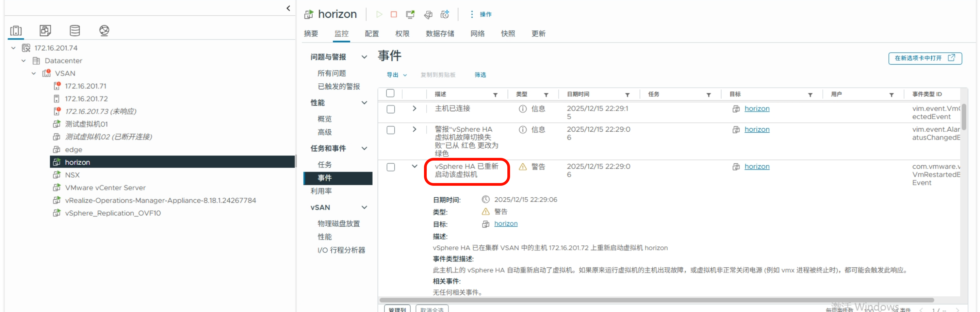Open the VMs and Templates inventory view
Screen dimensions: 980x312
tap(45, 30)
